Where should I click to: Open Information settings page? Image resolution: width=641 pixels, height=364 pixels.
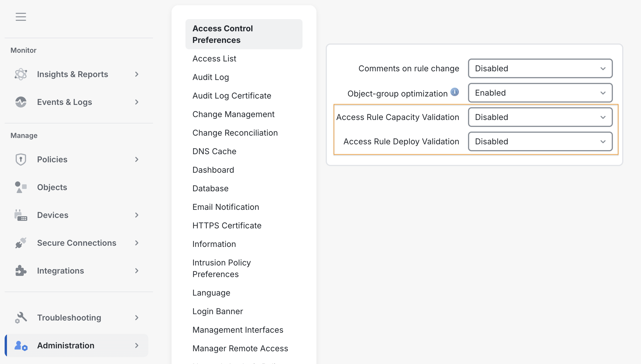point(214,244)
